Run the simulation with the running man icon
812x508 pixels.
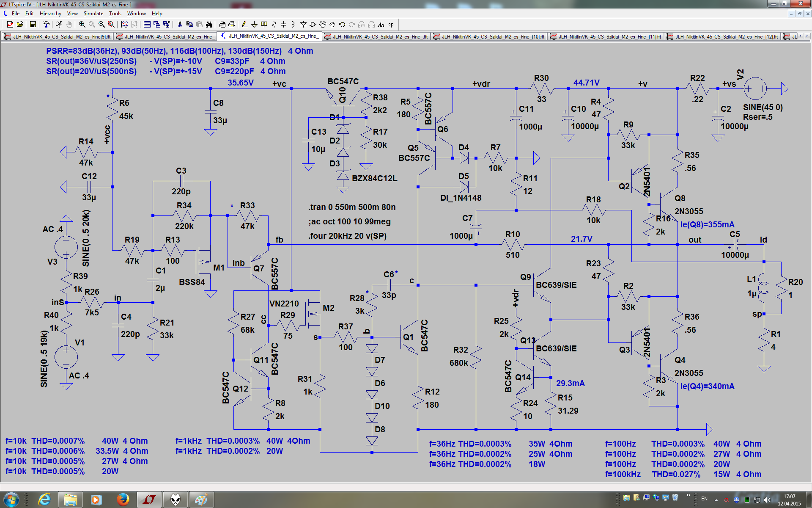[59, 25]
